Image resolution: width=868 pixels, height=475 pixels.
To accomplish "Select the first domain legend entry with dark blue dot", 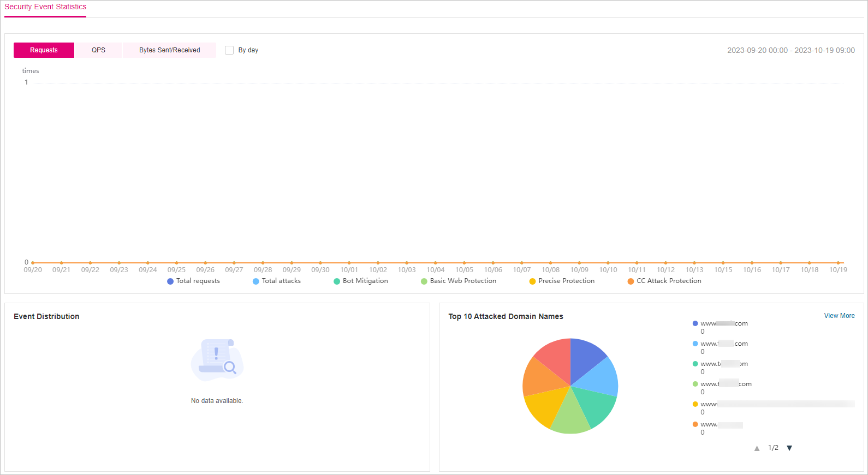I will coord(720,327).
